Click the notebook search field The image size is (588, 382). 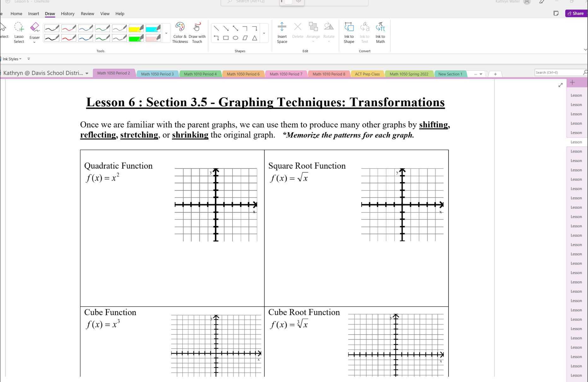coord(558,73)
